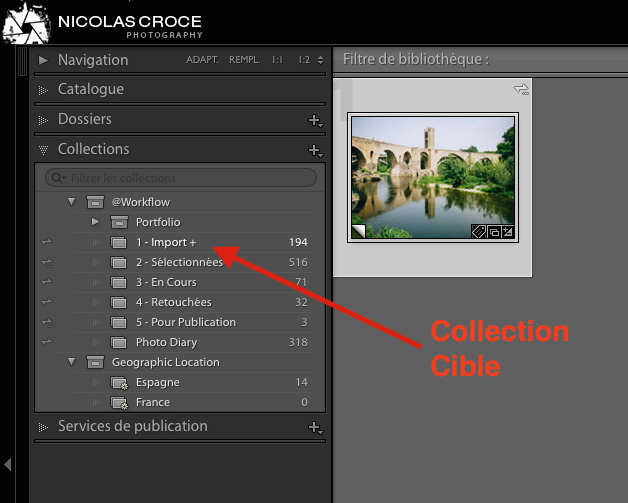Select the "1 - Import +" collection

tap(166, 242)
